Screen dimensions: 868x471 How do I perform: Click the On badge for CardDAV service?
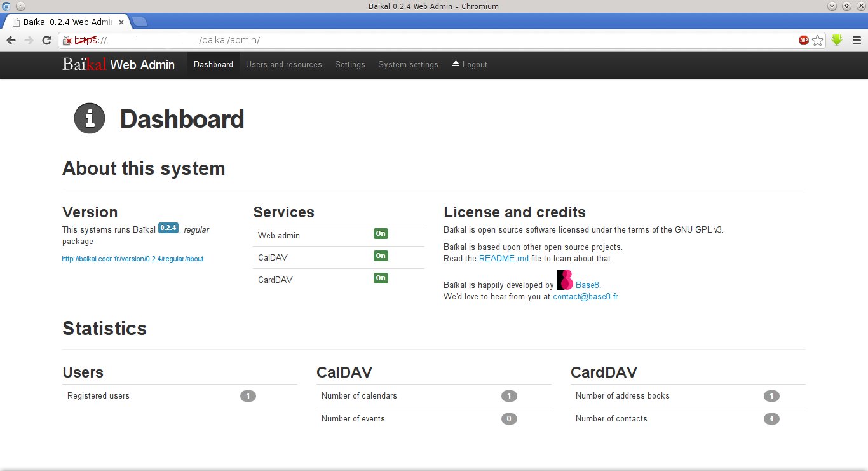pos(381,278)
